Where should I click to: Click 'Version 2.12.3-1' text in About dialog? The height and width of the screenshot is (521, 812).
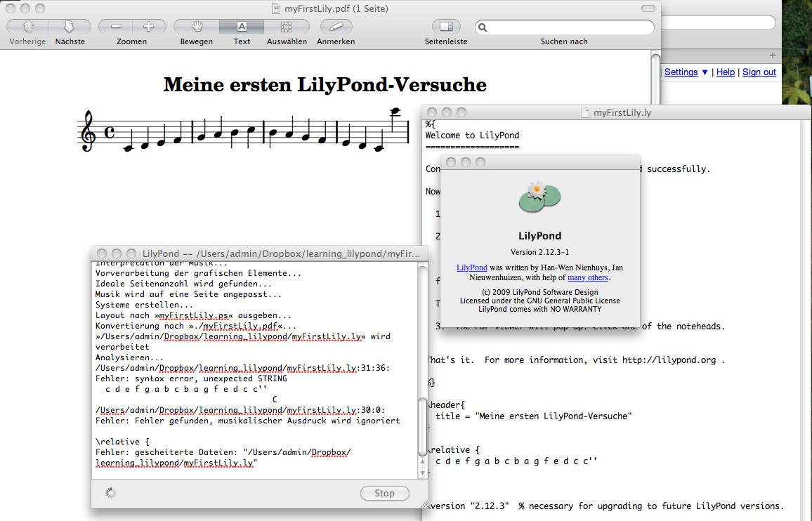coord(539,252)
